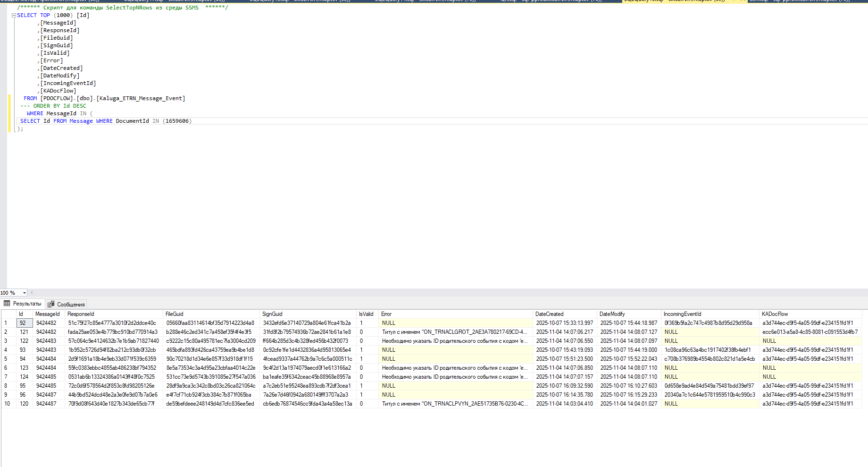Click the Error NULL cell in row 1
This screenshot has height=467, width=868.
tap(456, 323)
